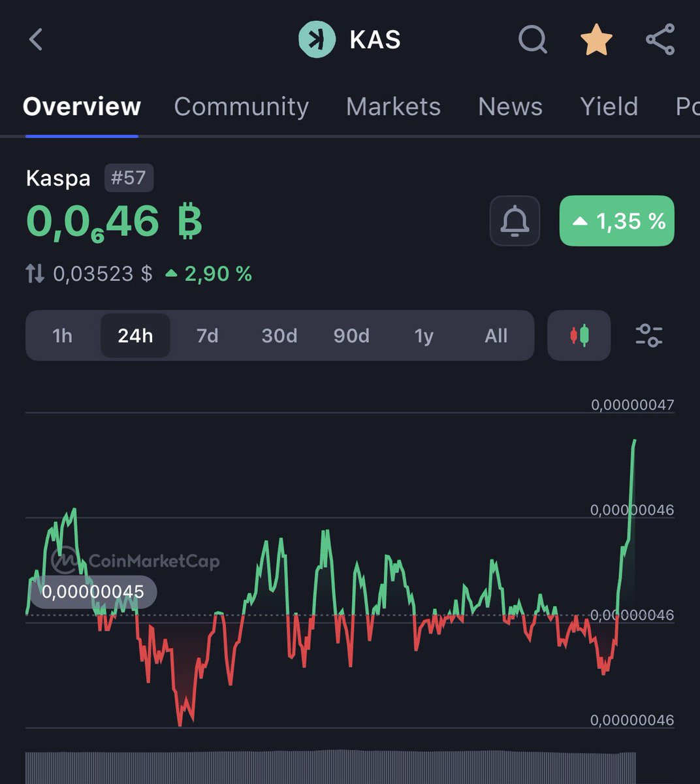Screen dimensions: 700x784
Task: Tap the 0,00000045 chart price label
Action: pos(93,592)
